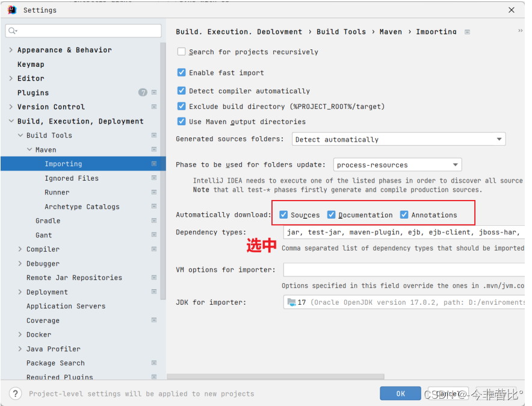The height and width of the screenshot is (406, 532).
Task: Expand the Docker node
Action: 20,335
